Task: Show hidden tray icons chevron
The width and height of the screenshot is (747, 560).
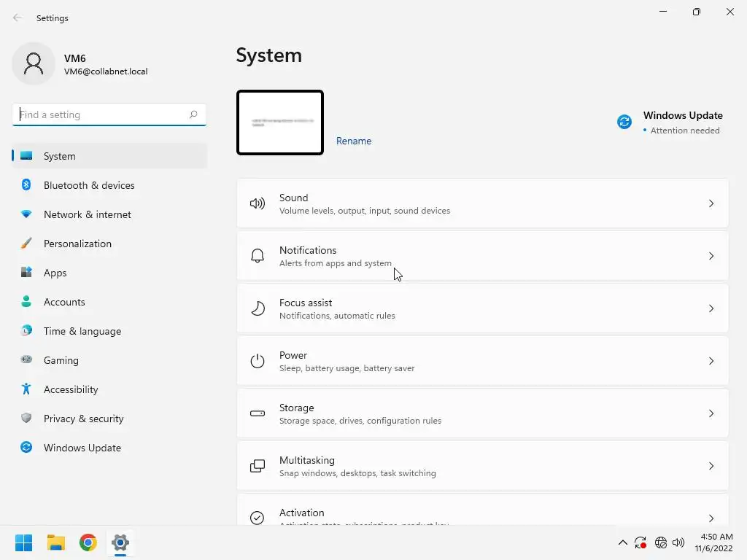Action: [x=623, y=542]
